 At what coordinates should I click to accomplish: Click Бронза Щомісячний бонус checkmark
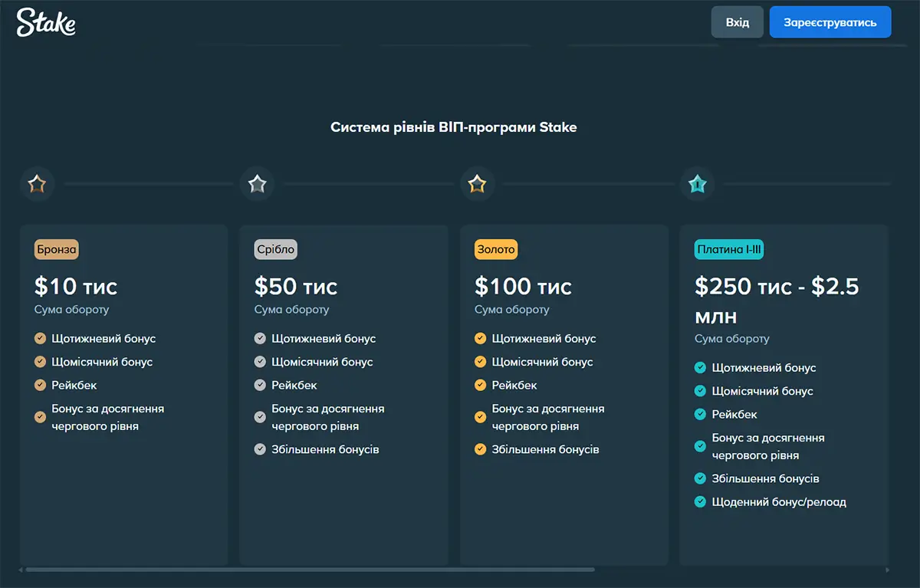40,362
